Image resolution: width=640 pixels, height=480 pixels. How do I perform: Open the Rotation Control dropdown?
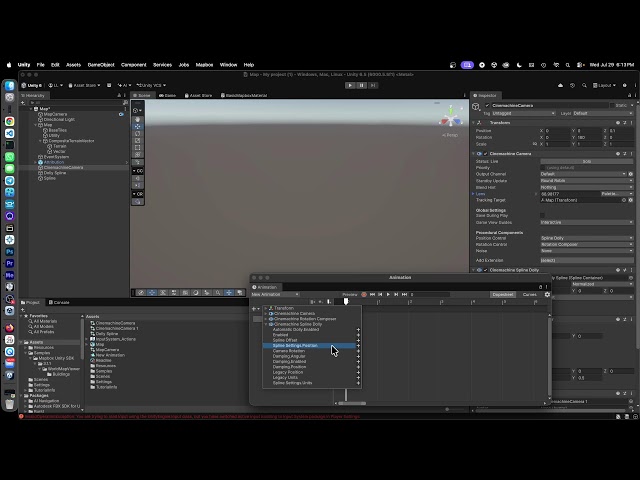pyautogui.click(x=587, y=244)
